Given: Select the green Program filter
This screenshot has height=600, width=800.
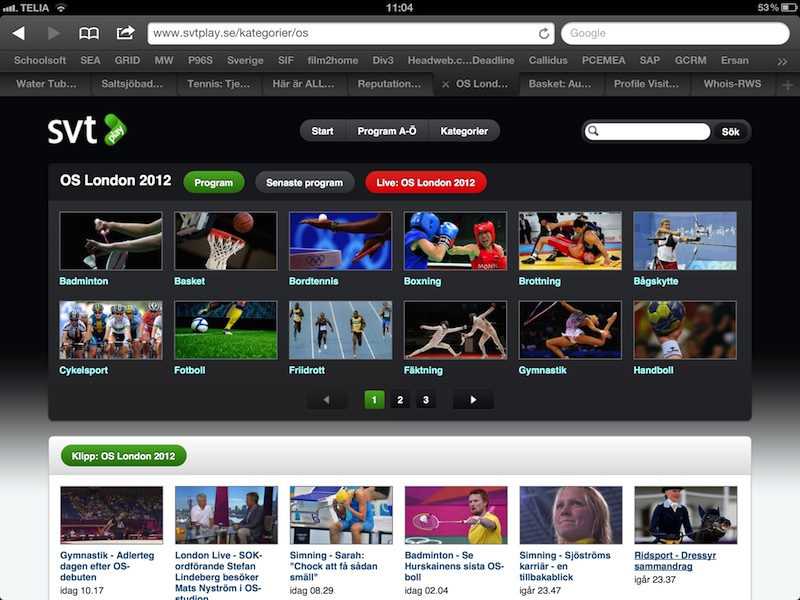Looking at the screenshot, I should (213, 183).
